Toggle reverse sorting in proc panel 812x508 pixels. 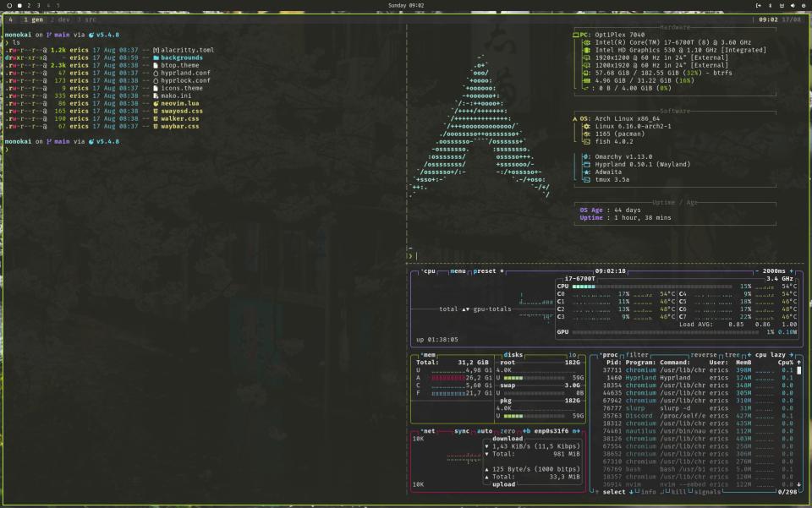(704, 355)
